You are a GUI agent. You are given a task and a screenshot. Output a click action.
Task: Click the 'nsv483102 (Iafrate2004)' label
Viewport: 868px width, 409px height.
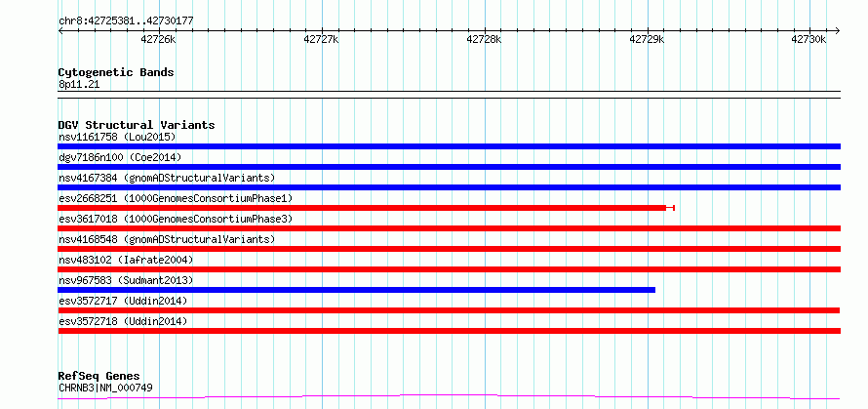pyautogui.click(x=126, y=260)
